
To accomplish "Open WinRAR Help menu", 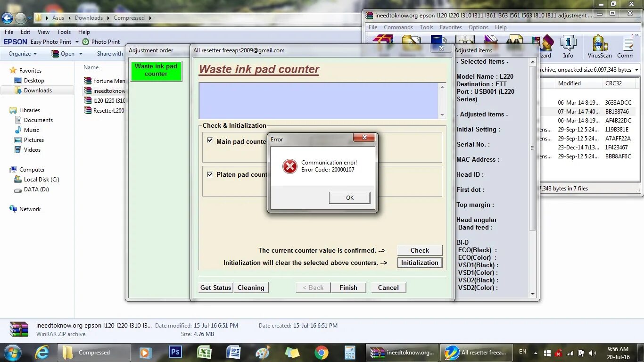I will click(x=501, y=27).
